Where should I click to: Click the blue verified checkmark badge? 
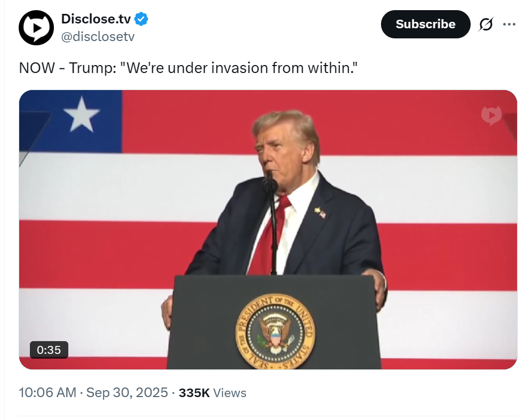click(141, 19)
